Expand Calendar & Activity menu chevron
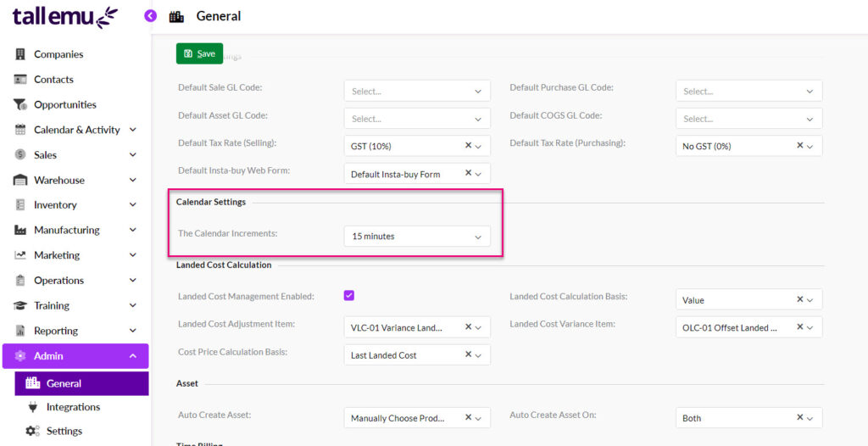This screenshot has height=446, width=868. 133,130
